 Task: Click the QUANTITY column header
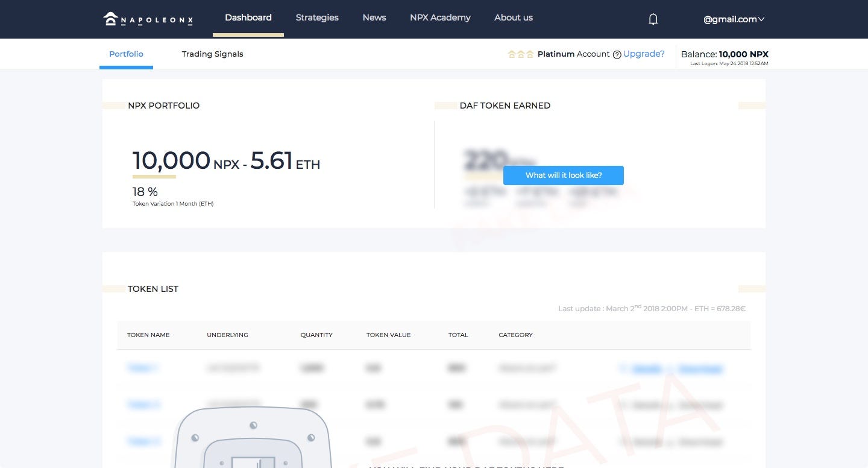click(x=316, y=335)
